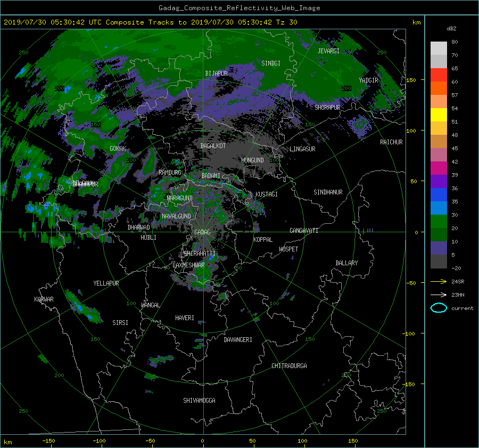Screen dimensions: 479x448
Task: Click the DAVANGERI city label
Action: 238,339
